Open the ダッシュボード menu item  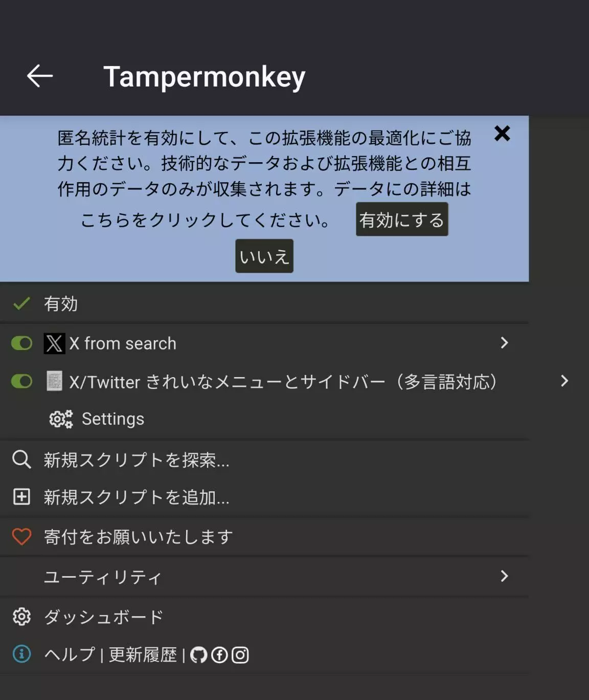click(x=264, y=617)
